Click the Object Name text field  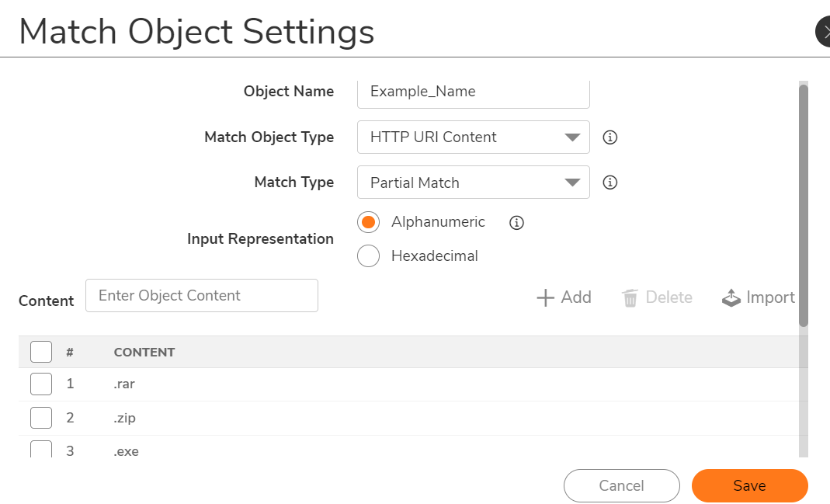pyautogui.click(x=474, y=92)
